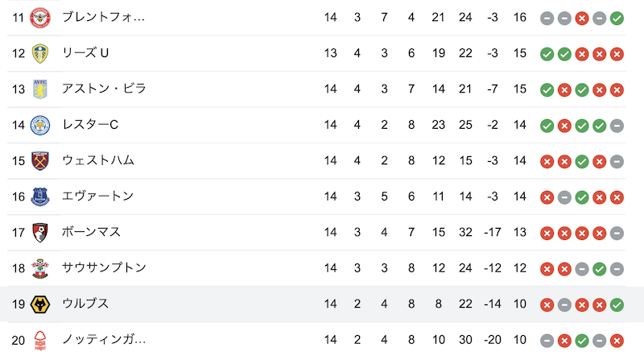Image resolution: width=644 pixels, height=360 pixels.
Task: Click the Bournemouth crest icon
Action: [40, 233]
